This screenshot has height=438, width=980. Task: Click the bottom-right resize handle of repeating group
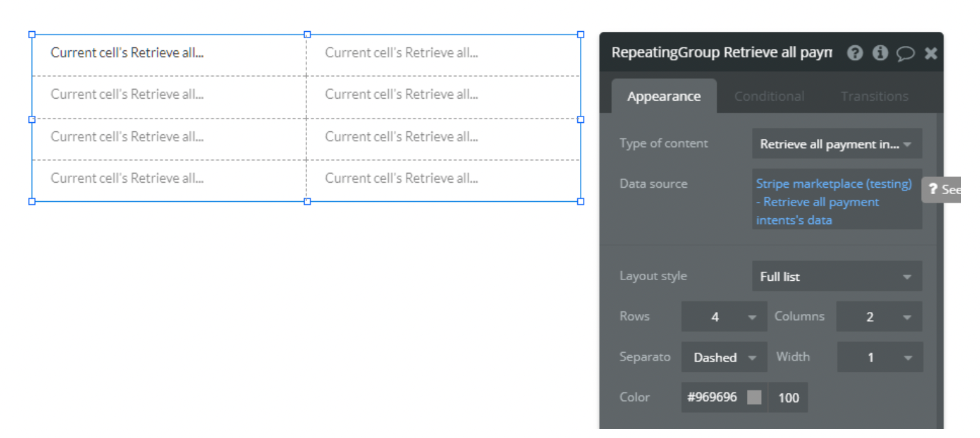580,201
